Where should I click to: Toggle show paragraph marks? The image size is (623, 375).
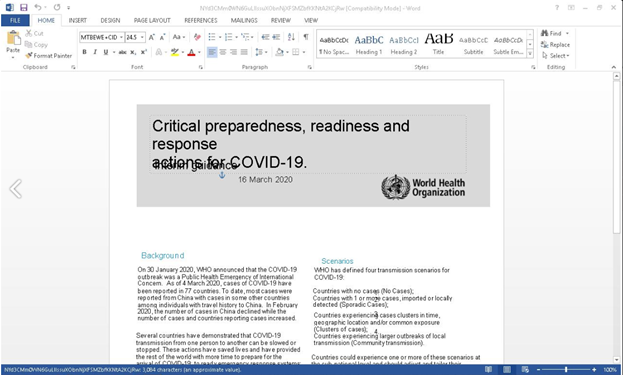(x=306, y=37)
